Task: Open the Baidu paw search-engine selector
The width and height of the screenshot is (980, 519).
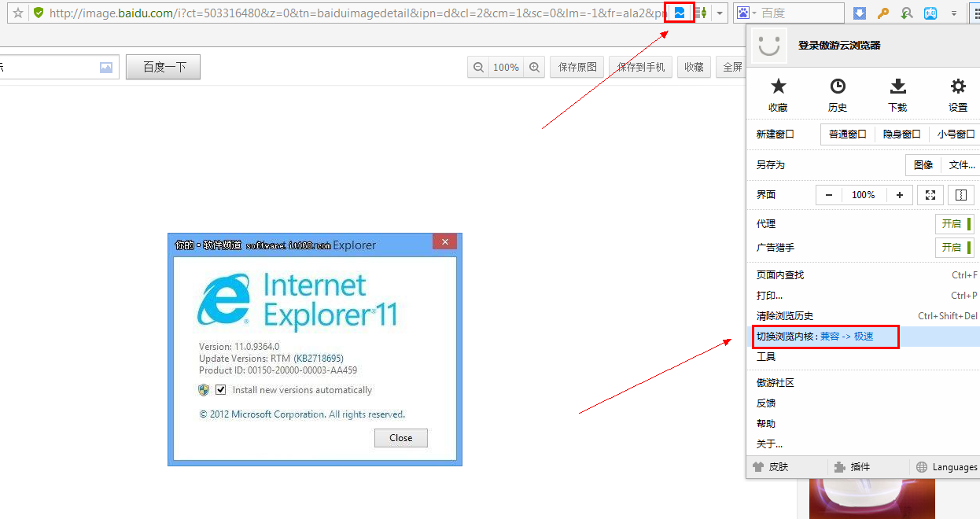Action: (747, 13)
